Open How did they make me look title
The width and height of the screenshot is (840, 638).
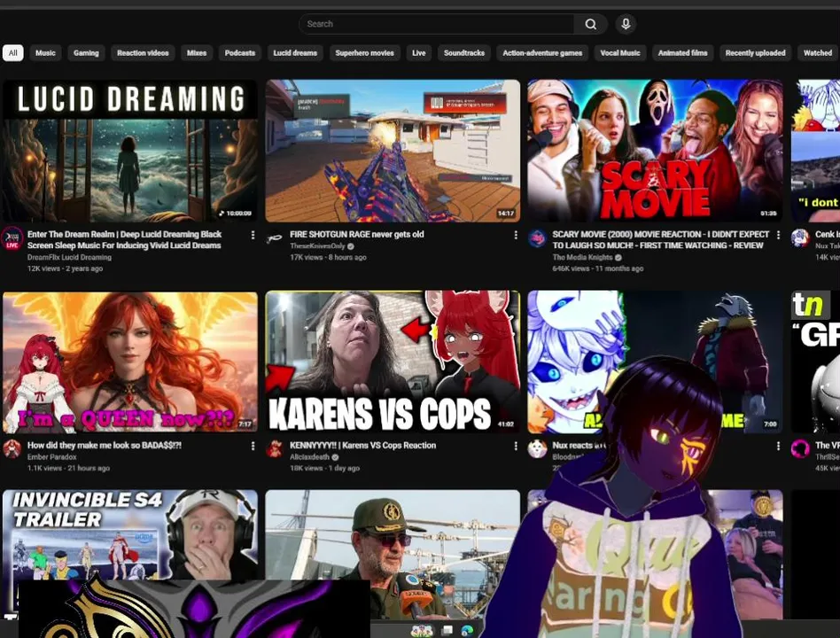coord(105,446)
